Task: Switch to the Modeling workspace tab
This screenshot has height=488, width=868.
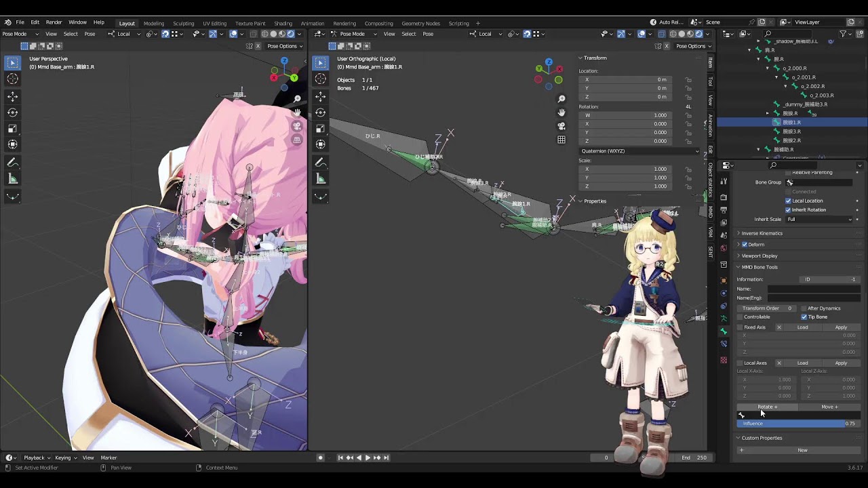Action: [x=154, y=23]
